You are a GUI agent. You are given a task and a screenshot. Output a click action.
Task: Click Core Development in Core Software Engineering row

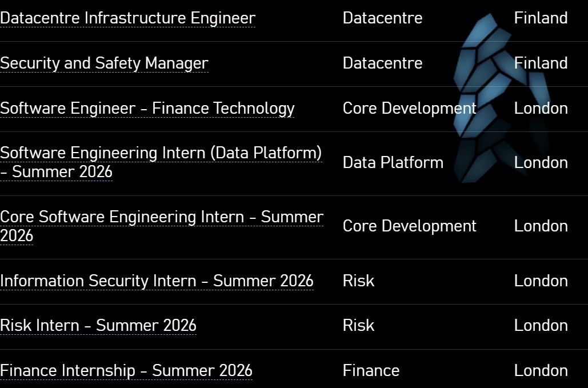point(409,226)
